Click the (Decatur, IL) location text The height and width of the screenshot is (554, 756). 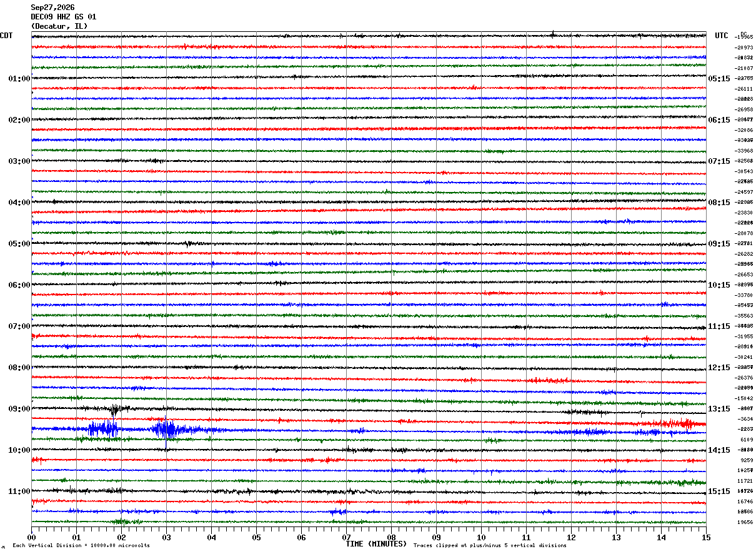pyautogui.click(x=59, y=26)
